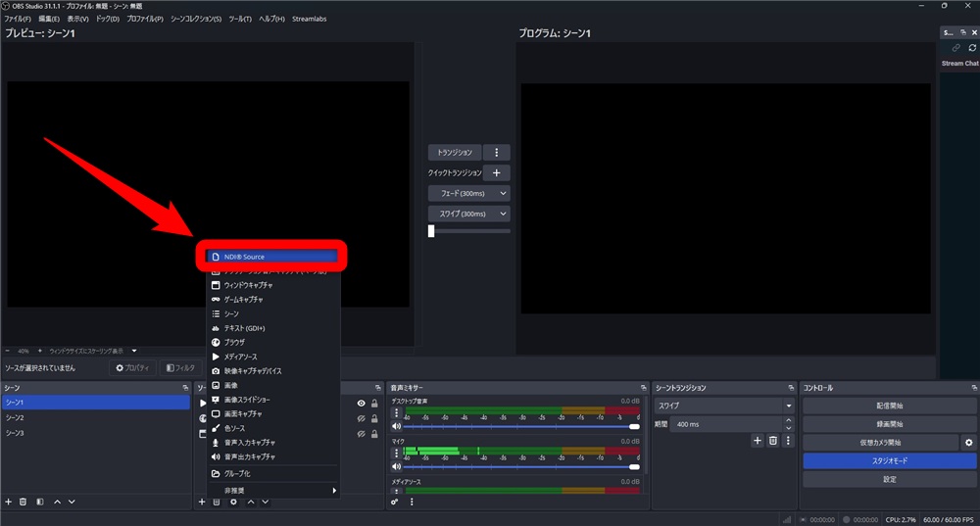
Task: Click the transition T-bar slider handle
Action: [x=431, y=231]
